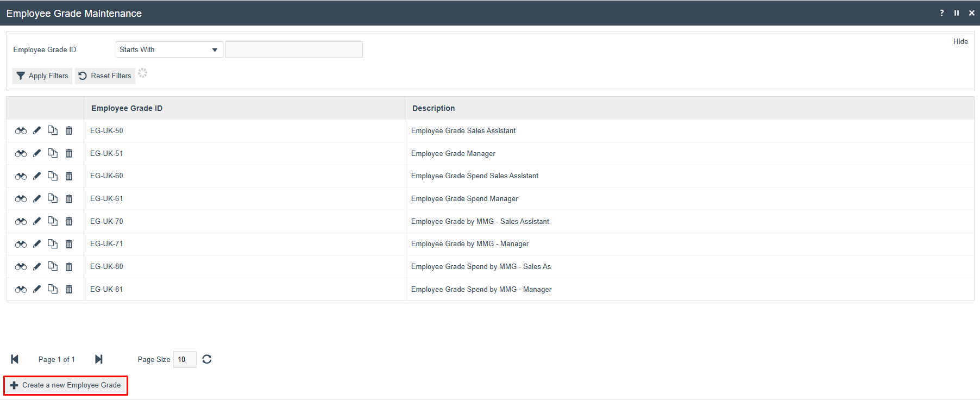The width and height of the screenshot is (980, 400).
Task: Edit the EG-UK-50 grade with pencil icon
Action: point(37,130)
